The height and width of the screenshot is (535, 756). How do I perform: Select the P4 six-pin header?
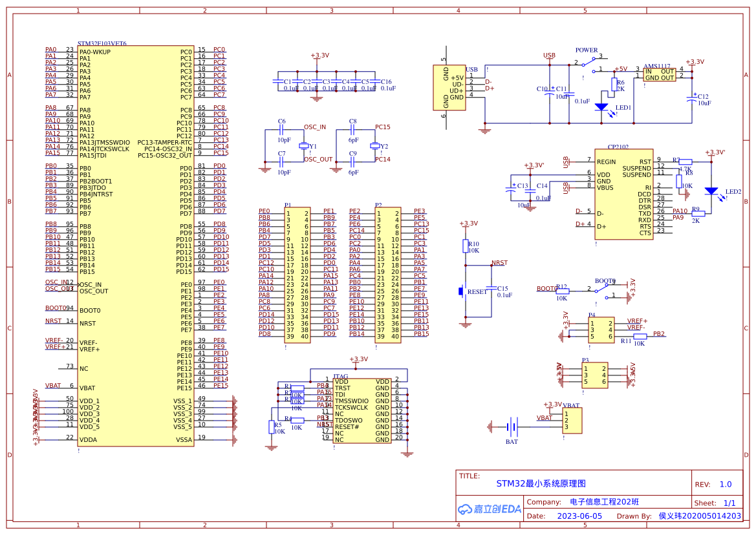click(x=601, y=330)
